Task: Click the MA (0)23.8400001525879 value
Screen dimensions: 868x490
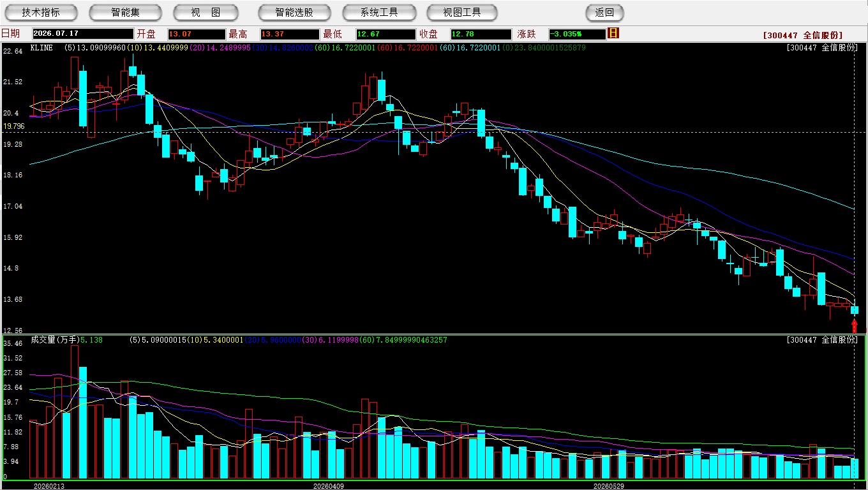Action: (x=543, y=48)
